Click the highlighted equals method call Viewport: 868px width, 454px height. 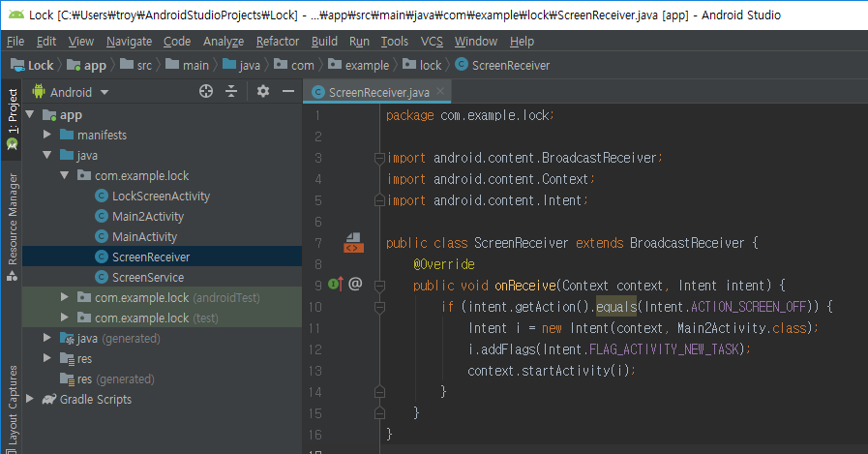(x=616, y=307)
